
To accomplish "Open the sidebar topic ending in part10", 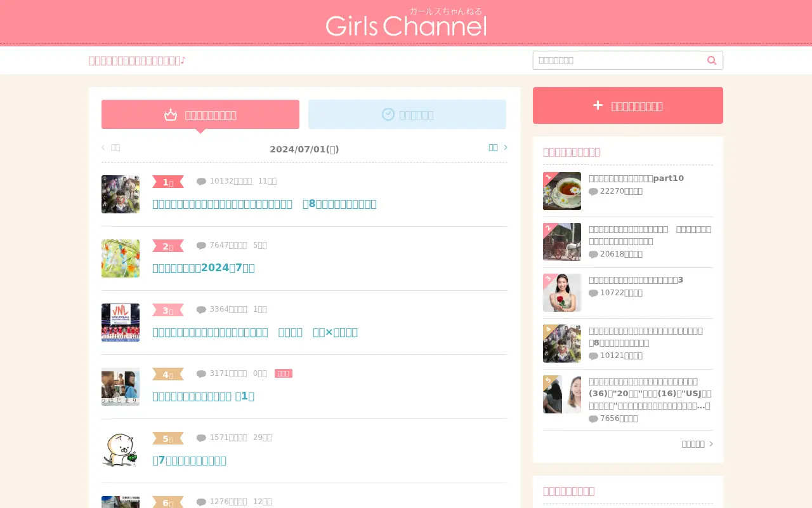I will click(636, 178).
